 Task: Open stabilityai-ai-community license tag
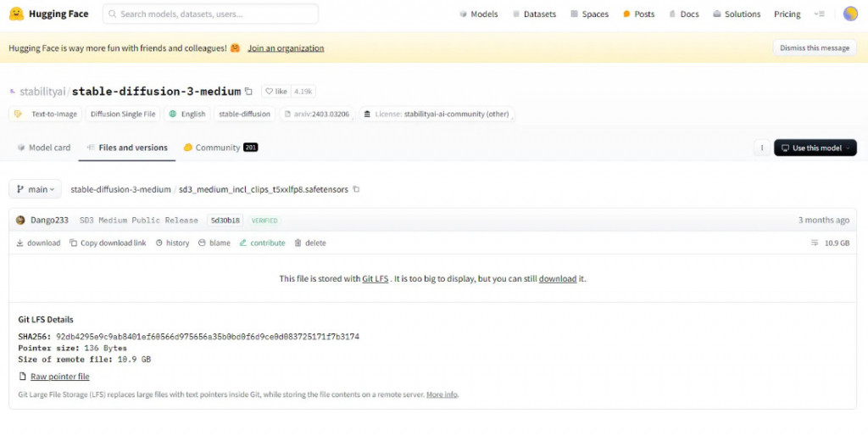(437, 115)
